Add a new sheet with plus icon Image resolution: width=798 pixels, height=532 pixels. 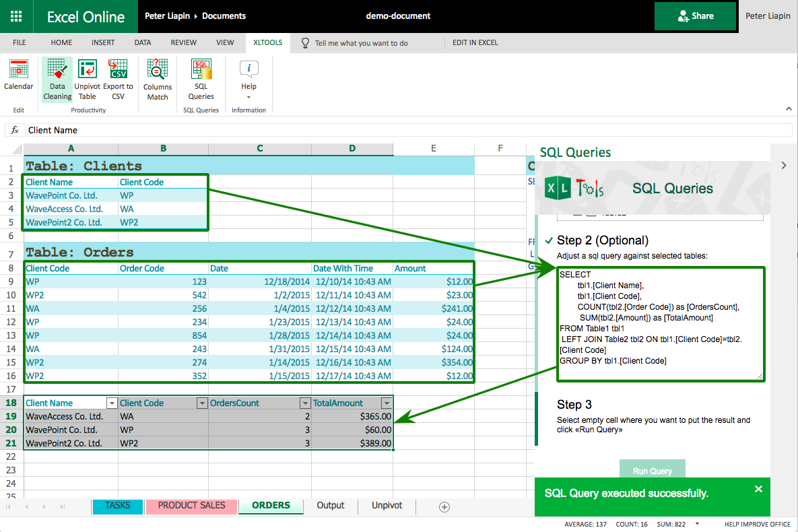[444, 506]
